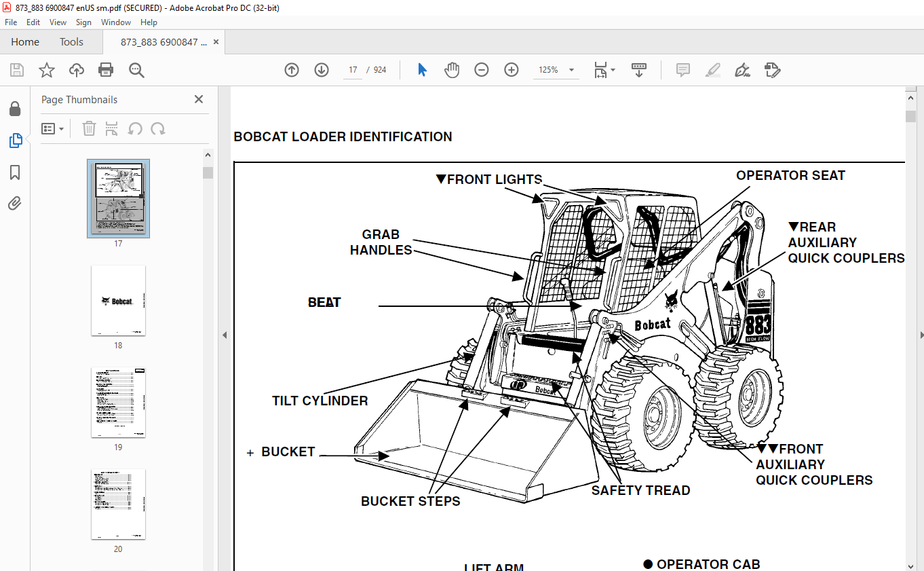Add a comment with the sticky note icon
The width and height of the screenshot is (924, 571).
[x=683, y=70]
